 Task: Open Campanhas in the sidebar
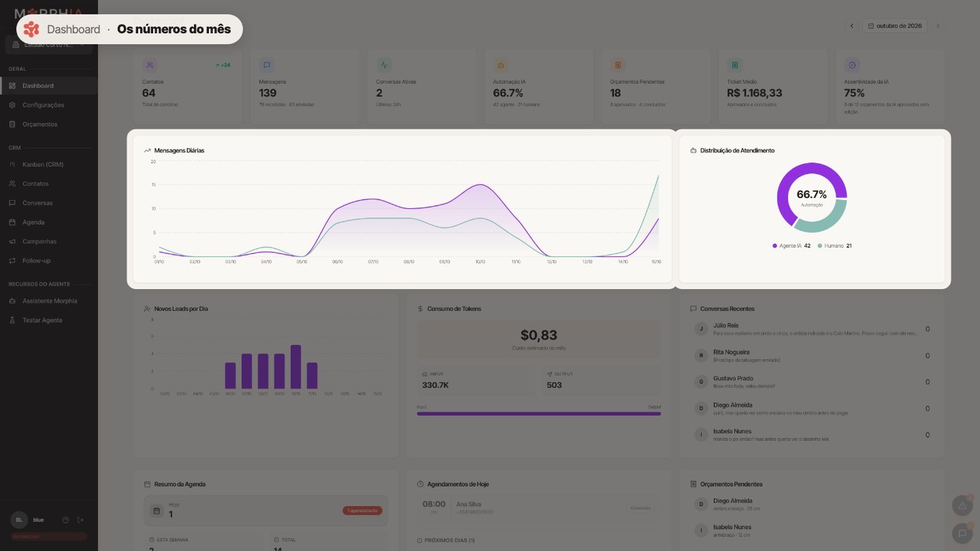(x=48, y=241)
